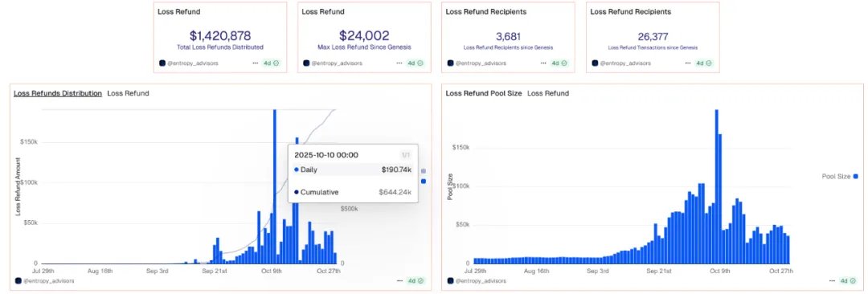The image size is (868, 294).
Task: Click author avatar icon on the 3,681 card
Action: point(451,63)
